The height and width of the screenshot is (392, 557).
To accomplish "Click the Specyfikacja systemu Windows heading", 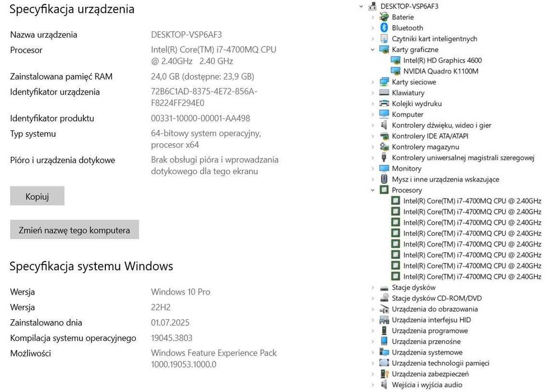I will pyautogui.click(x=91, y=267).
